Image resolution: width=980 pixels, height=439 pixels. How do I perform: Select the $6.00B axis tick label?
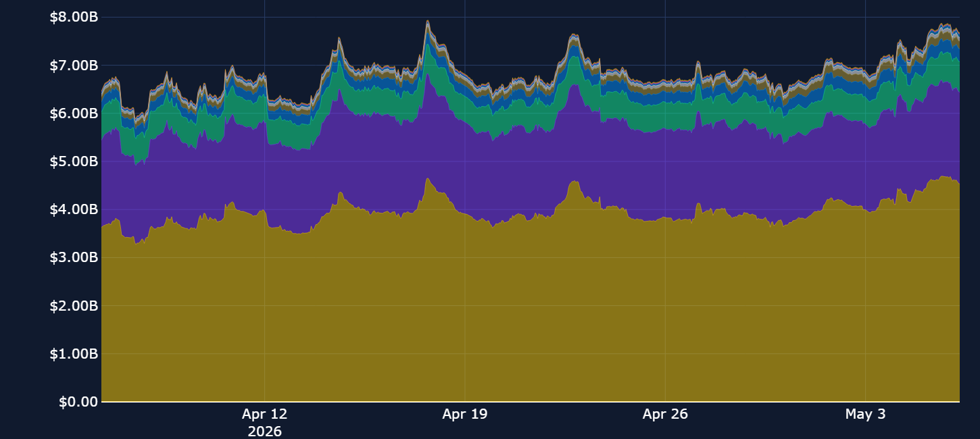pos(74,113)
